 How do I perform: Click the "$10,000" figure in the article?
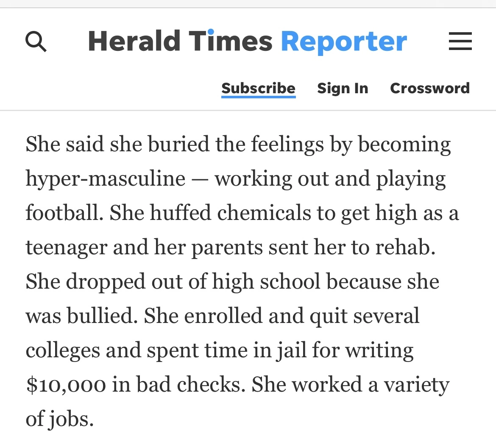65,385
